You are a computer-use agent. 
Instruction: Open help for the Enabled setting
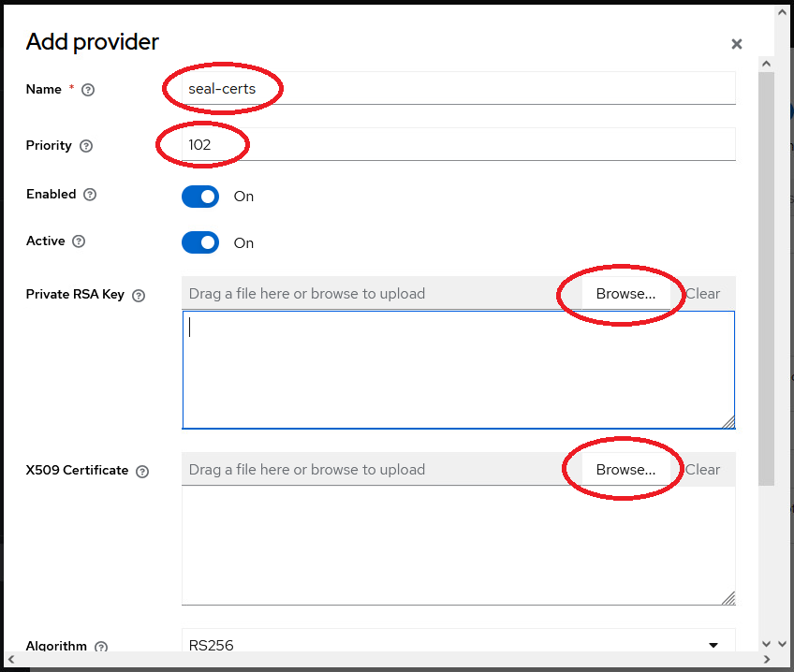[x=89, y=195]
